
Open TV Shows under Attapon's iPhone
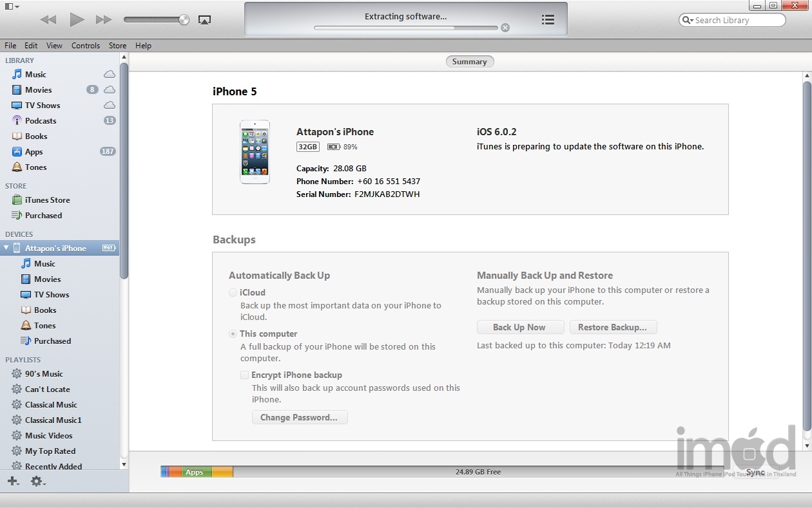click(x=52, y=294)
